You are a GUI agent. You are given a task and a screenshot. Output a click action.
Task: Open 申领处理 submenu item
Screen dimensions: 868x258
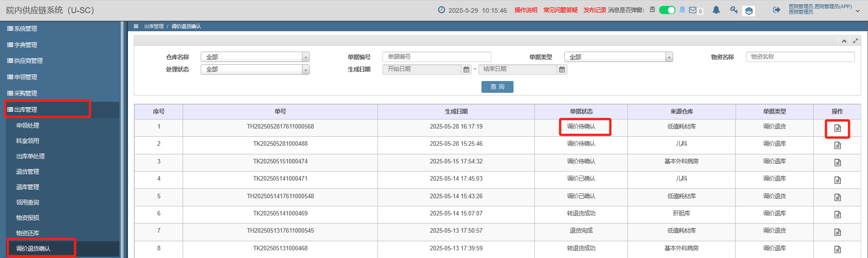coord(28,125)
